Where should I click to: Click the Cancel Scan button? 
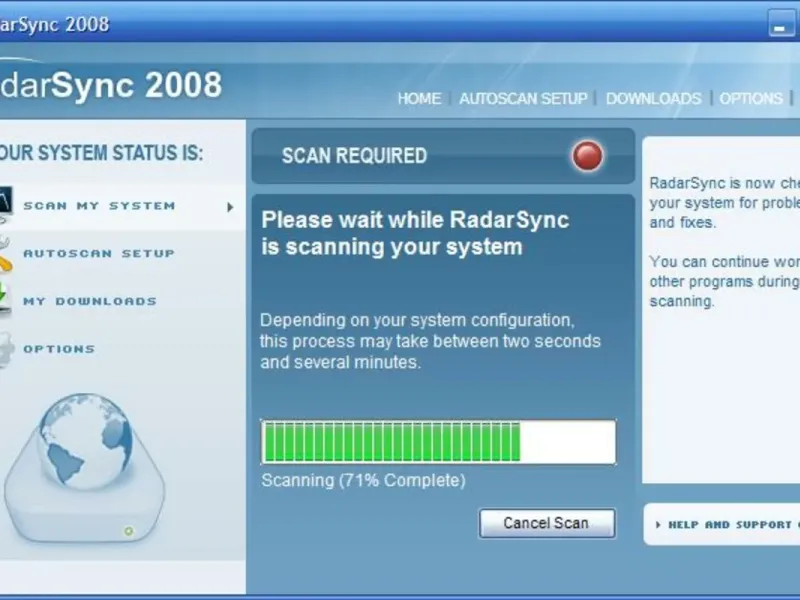tap(547, 523)
